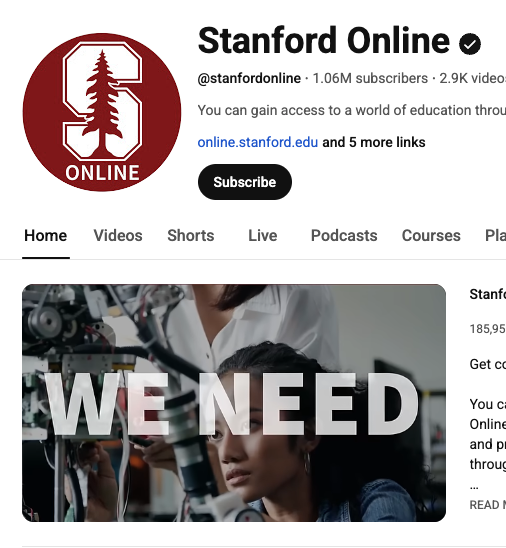Viewport: 506px width, 548px height.
Task: Open the Courses tab
Action: point(431,236)
